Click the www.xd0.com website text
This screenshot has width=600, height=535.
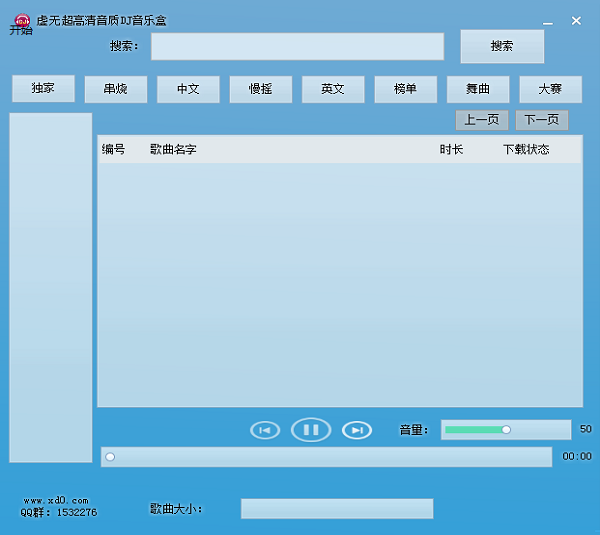click(x=56, y=501)
